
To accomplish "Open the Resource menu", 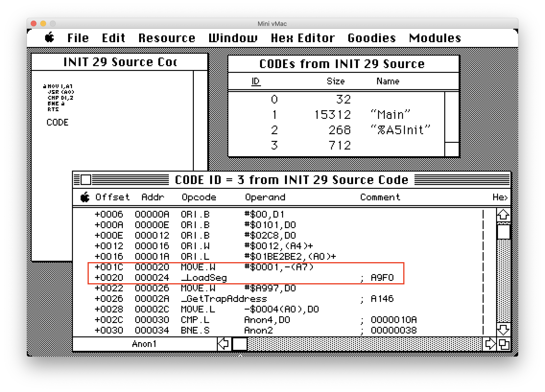I will pyautogui.click(x=167, y=38).
